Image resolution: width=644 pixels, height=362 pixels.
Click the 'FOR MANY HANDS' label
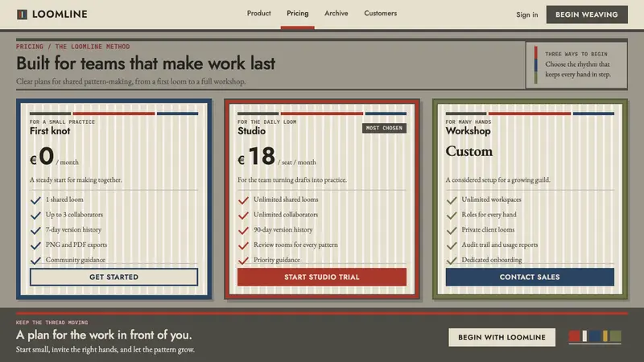click(x=469, y=122)
